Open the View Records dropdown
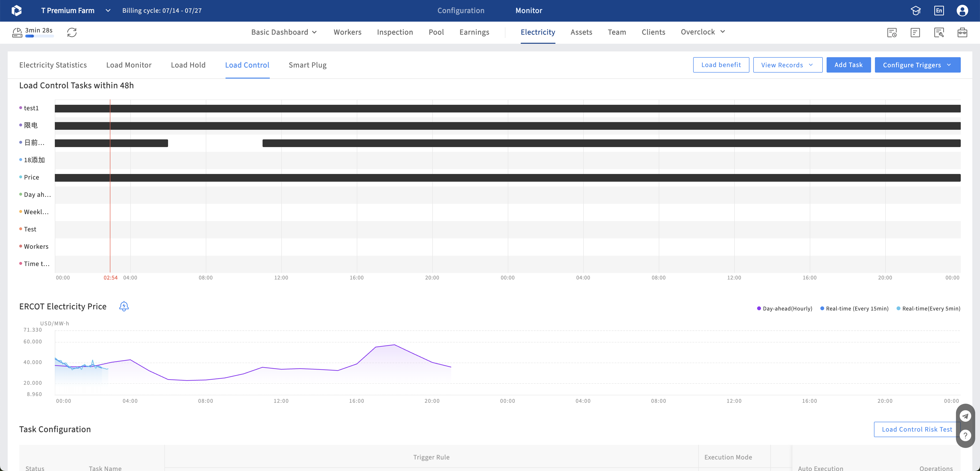Image resolution: width=980 pixels, height=471 pixels. (x=787, y=65)
